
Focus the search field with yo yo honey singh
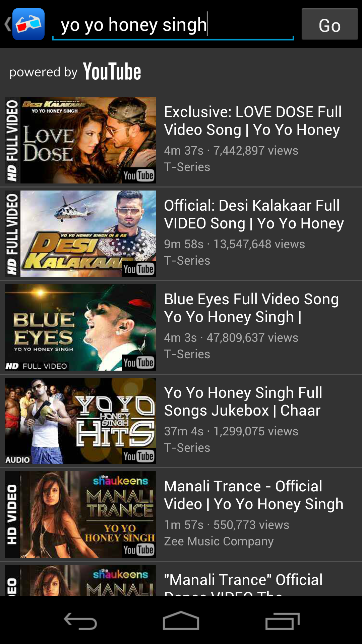173,25
